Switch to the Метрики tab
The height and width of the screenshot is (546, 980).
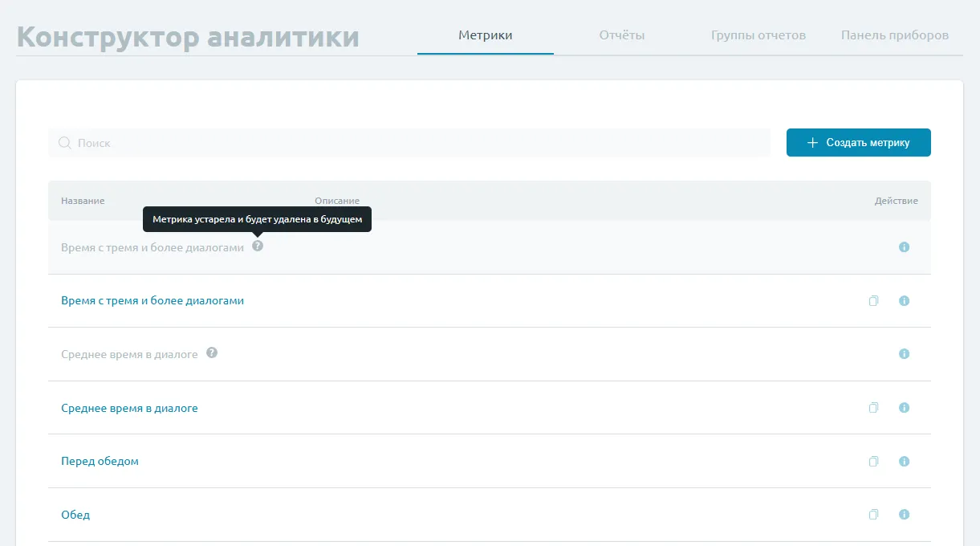(485, 35)
